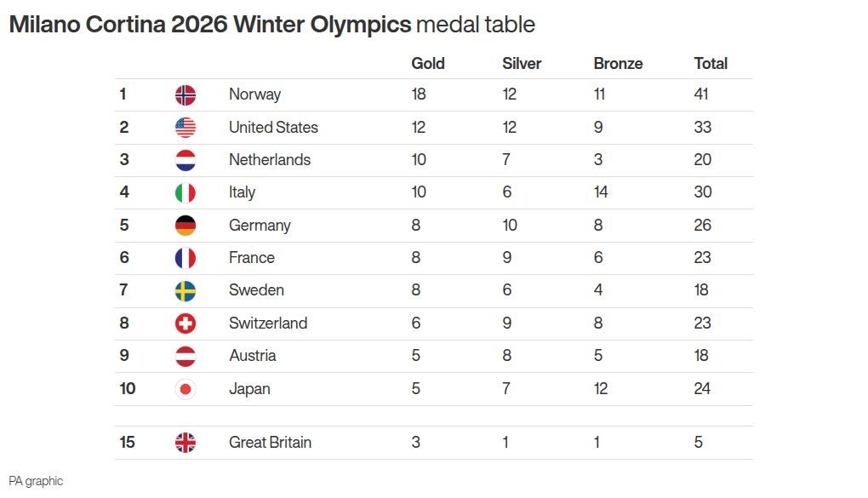Image resolution: width=868 pixels, height=498 pixels.
Task: Select the Great Britain country name
Action: (270, 443)
